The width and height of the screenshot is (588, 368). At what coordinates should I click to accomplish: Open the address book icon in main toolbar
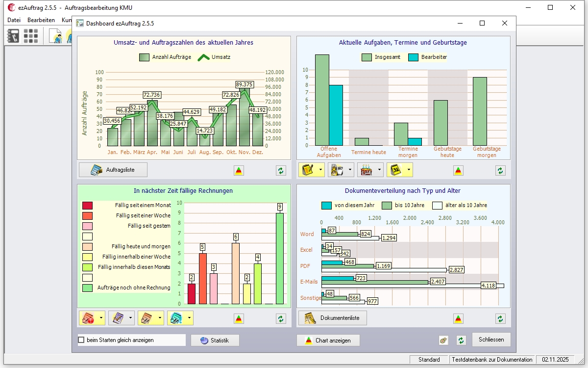point(13,35)
